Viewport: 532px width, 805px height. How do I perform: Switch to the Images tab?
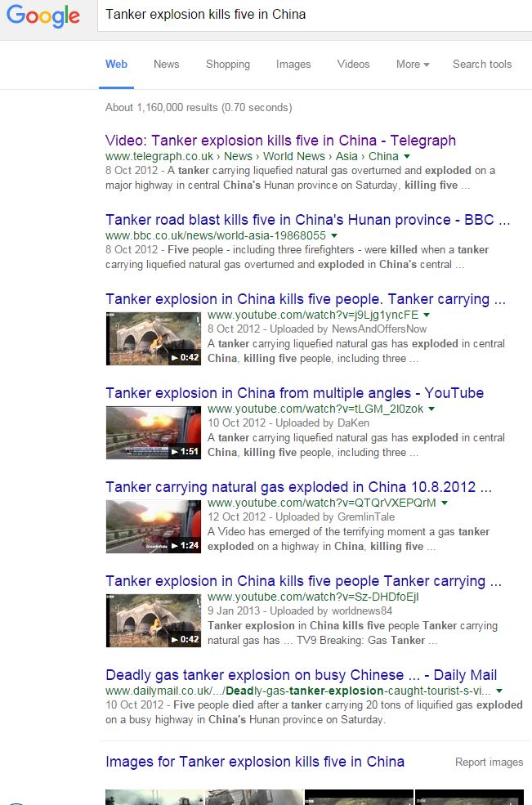pyautogui.click(x=293, y=65)
